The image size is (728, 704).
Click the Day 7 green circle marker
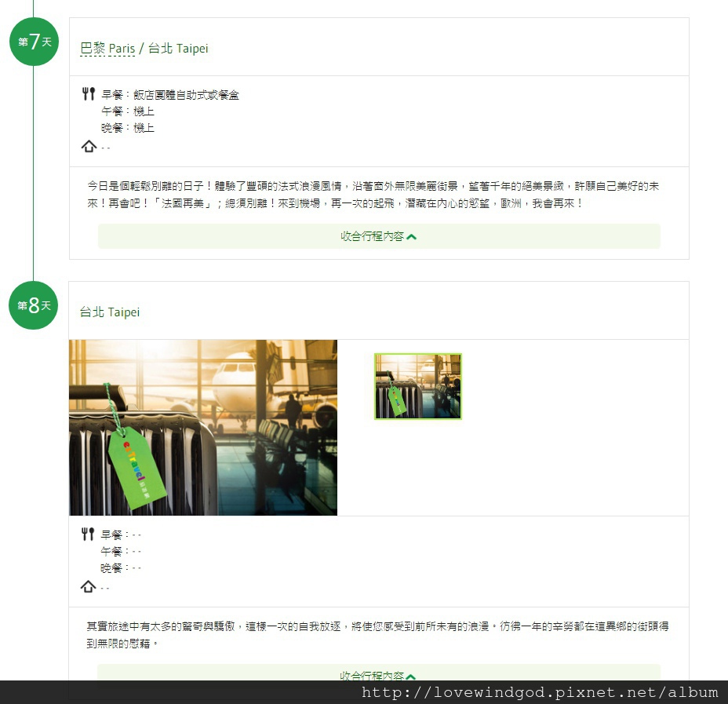(34, 42)
